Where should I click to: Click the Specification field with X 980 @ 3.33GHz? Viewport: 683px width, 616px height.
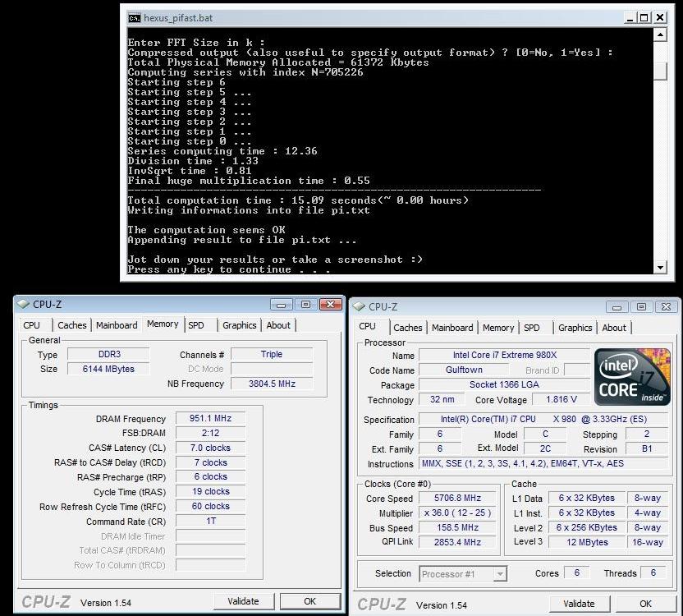[543, 419]
